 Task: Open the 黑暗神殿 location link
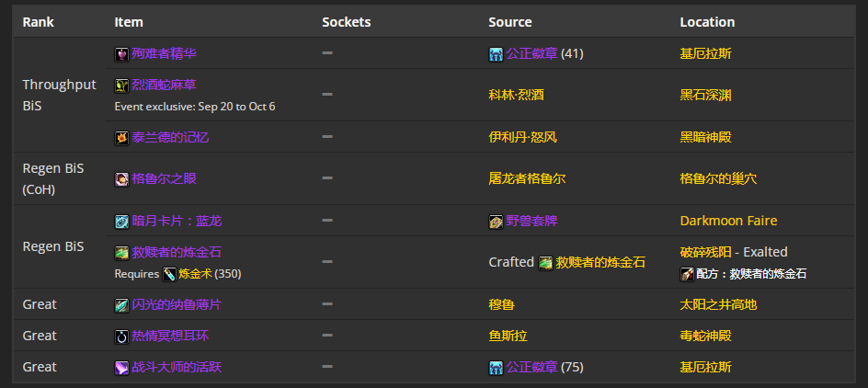click(x=705, y=137)
